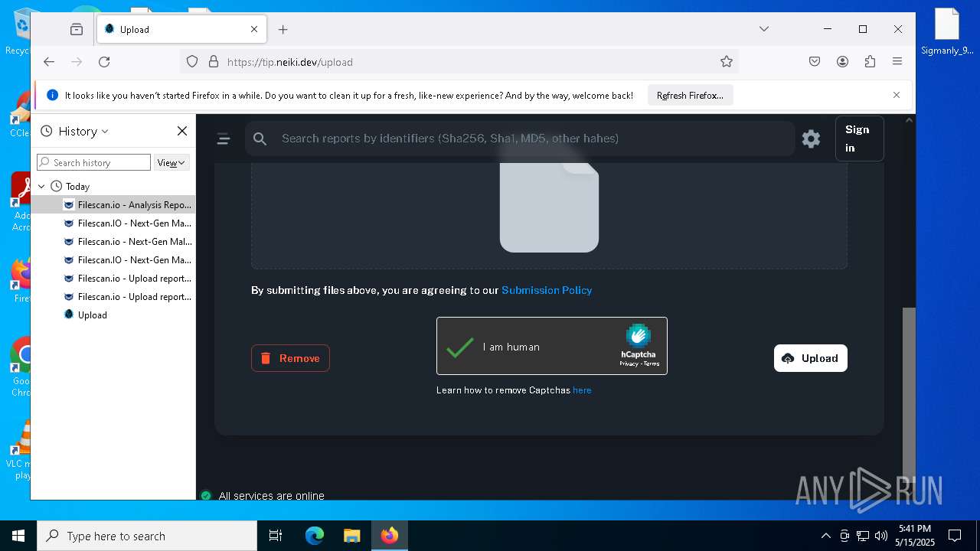List all tabs using chevron button
Image resolution: width=980 pixels, height=551 pixels.
763,29
